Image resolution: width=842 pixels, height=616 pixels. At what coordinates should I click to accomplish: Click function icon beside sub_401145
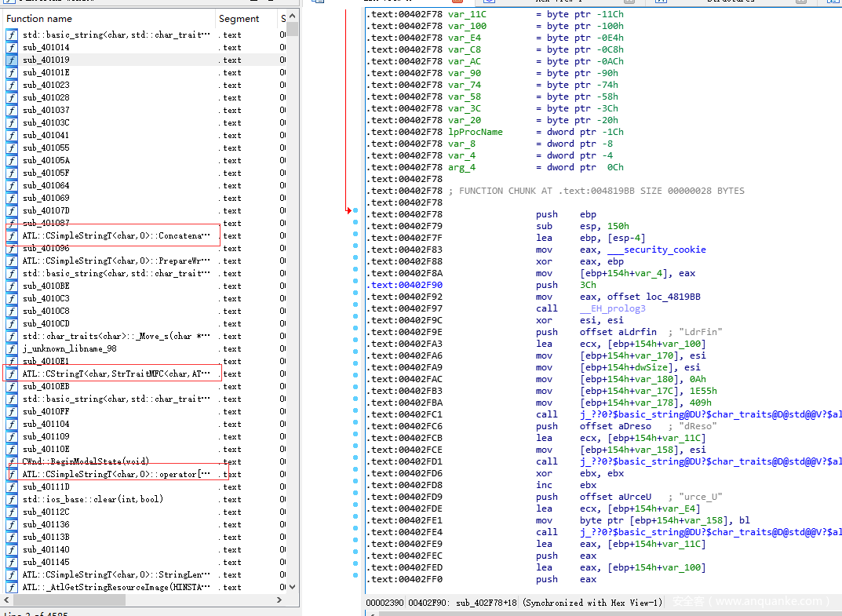pyautogui.click(x=12, y=562)
